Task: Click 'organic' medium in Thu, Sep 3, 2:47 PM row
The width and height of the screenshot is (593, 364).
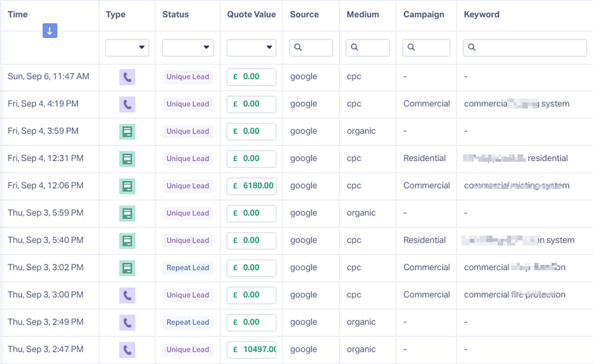Action: point(361,350)
